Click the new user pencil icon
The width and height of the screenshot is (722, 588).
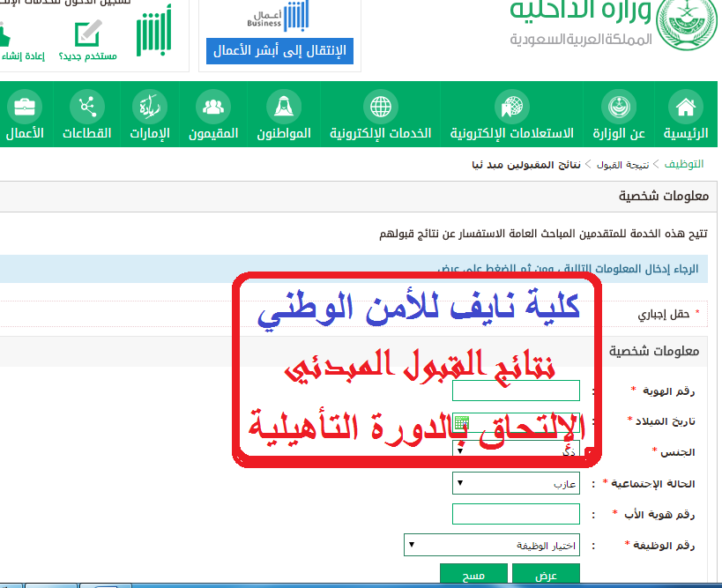[x=87, y=33]
